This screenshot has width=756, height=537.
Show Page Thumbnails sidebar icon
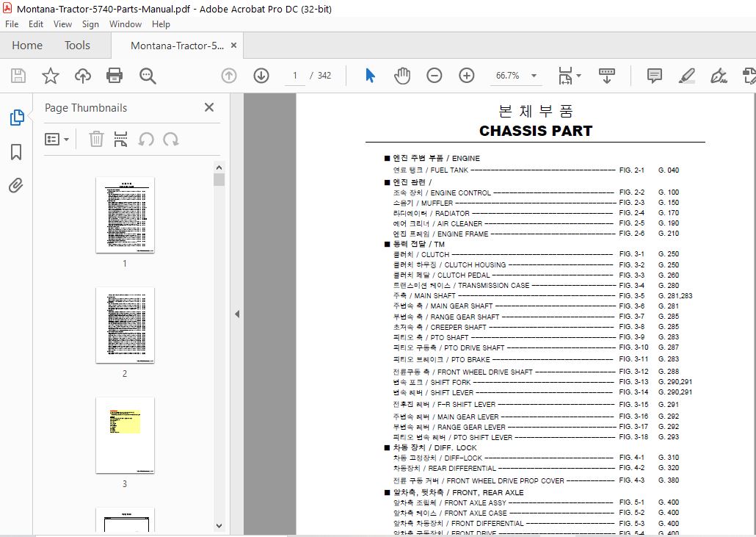pyautogui.click(x=17, y=118)
